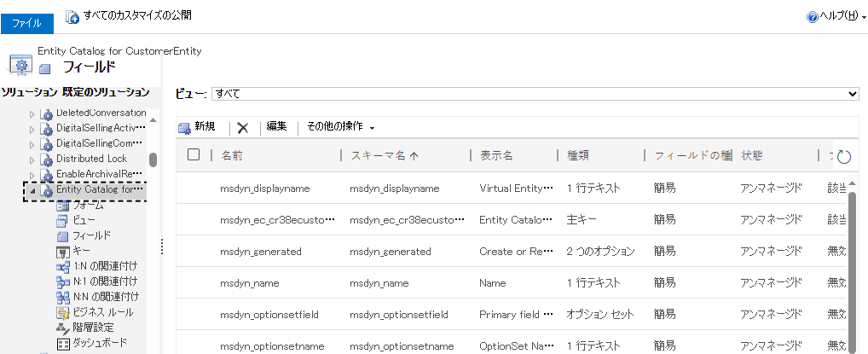The height and width of the screenshot is (354, 868).
Task: Collapse the Entity Catalog for… entity node
Action: pos(32,190)
